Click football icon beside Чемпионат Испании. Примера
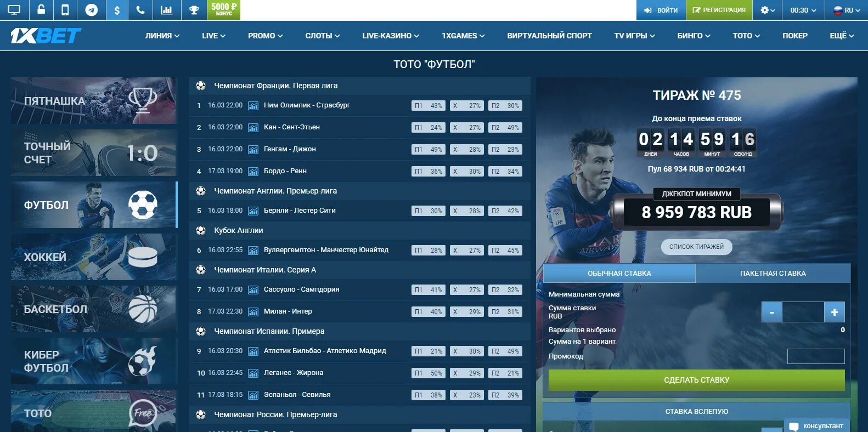 (201, 331)
